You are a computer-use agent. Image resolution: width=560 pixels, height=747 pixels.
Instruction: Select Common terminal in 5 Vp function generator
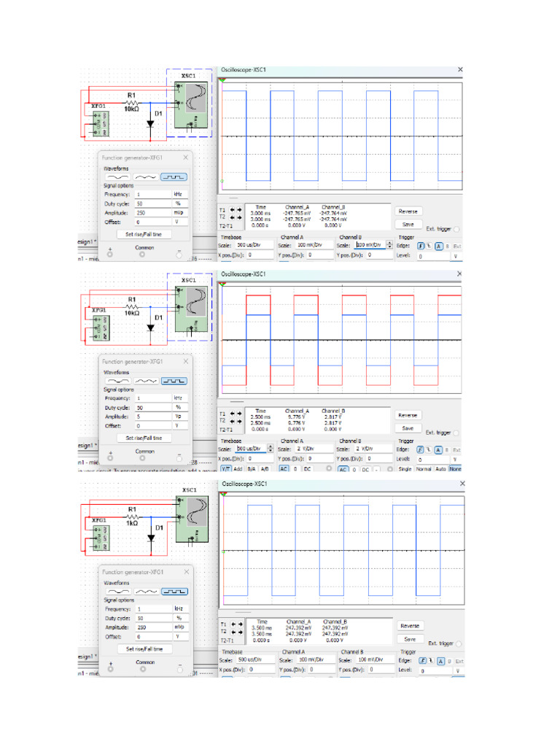(142, 458)
